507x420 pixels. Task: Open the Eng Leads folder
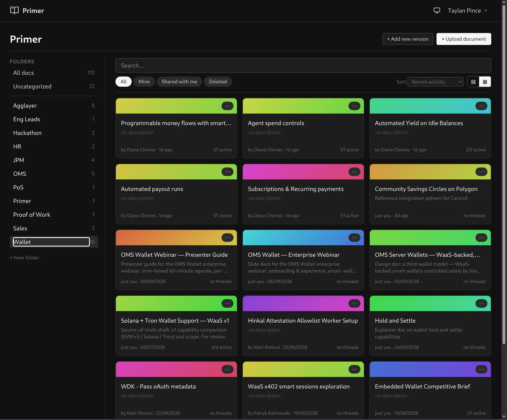tap(54, 119)
